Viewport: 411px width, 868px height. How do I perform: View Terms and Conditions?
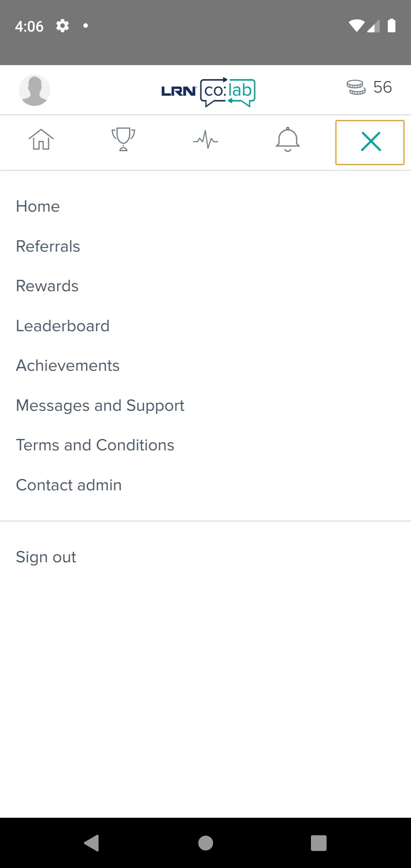point(95,445)
